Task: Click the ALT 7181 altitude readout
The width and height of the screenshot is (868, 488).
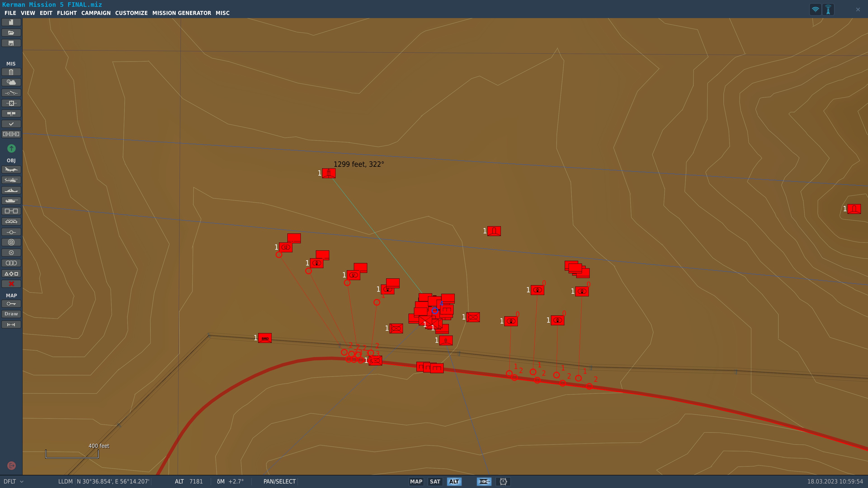Action: coord(189,482)
